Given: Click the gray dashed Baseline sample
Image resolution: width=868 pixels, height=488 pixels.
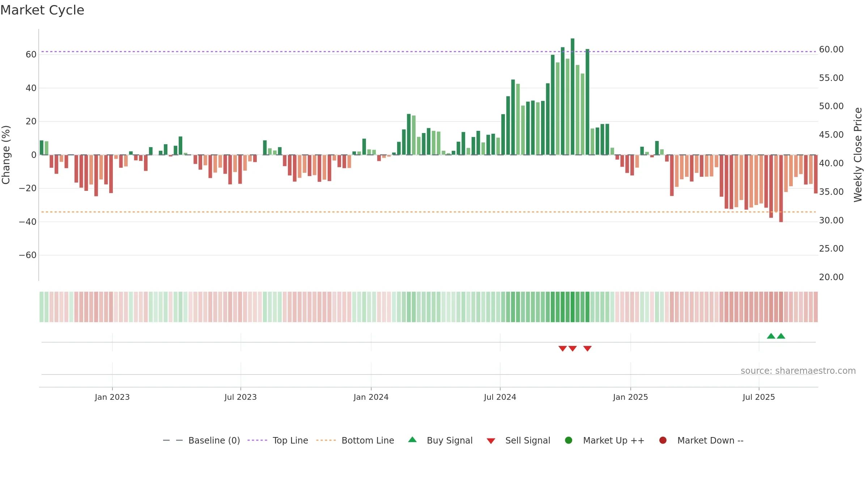Looking at the screenshot, I should point(173,440).
